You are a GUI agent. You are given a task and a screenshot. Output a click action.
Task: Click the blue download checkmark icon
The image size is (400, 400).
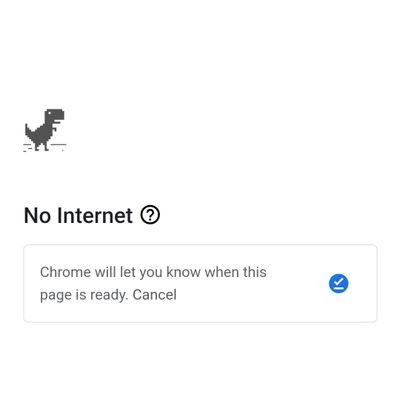[x=338, y=284]
